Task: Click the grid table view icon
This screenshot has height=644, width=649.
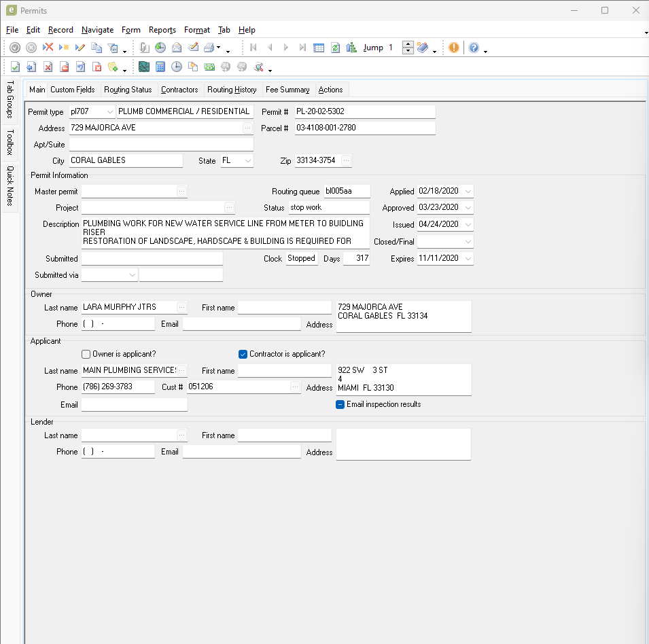Action: (319, 48)
